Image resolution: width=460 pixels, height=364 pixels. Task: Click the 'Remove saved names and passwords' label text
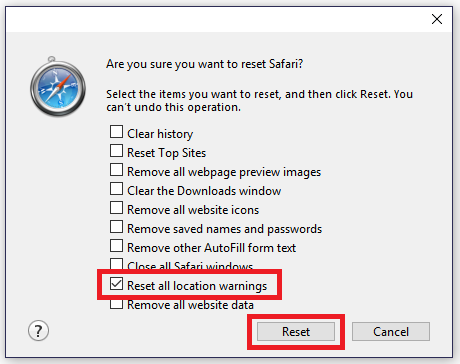click(x=225, y=229)
